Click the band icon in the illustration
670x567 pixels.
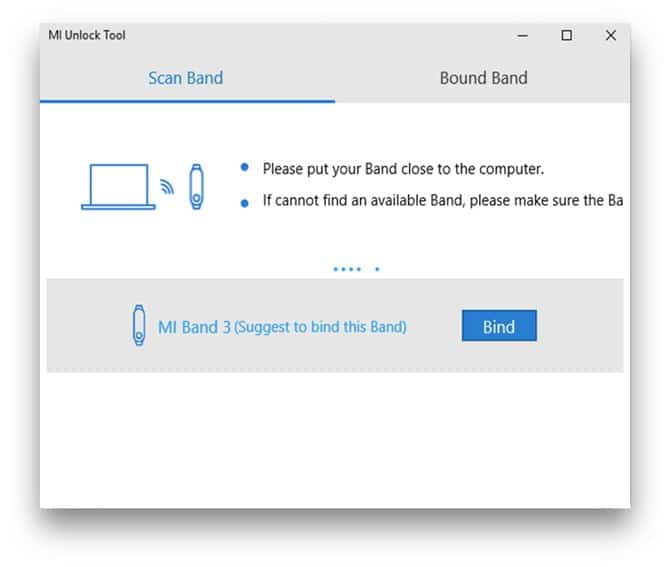pos(196,187)
